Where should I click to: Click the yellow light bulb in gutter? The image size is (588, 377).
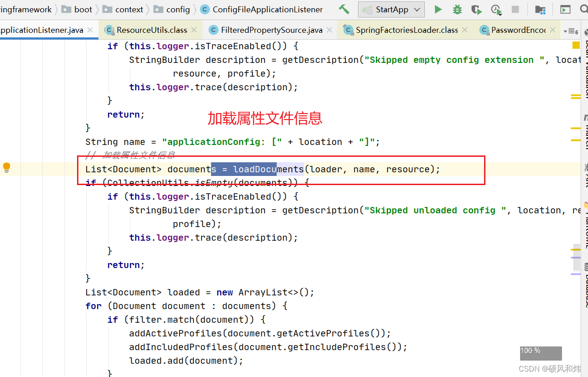click(x=6, y=168)
